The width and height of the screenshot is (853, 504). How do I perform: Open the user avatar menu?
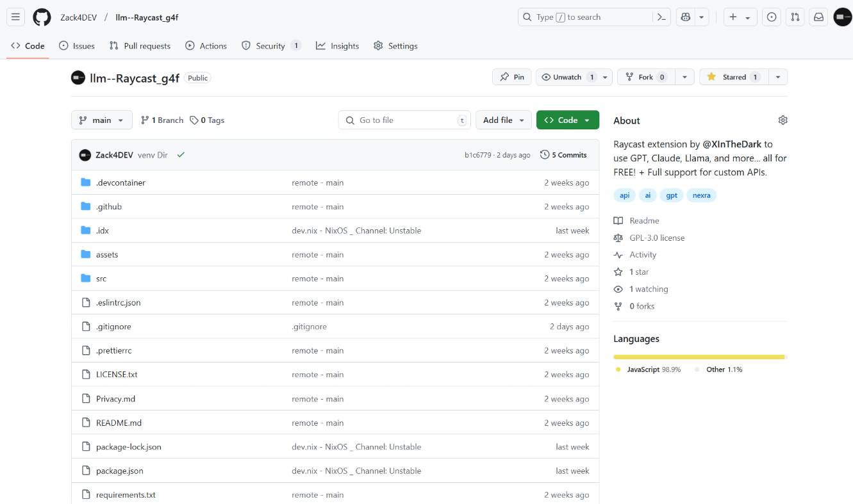[842, 17]
